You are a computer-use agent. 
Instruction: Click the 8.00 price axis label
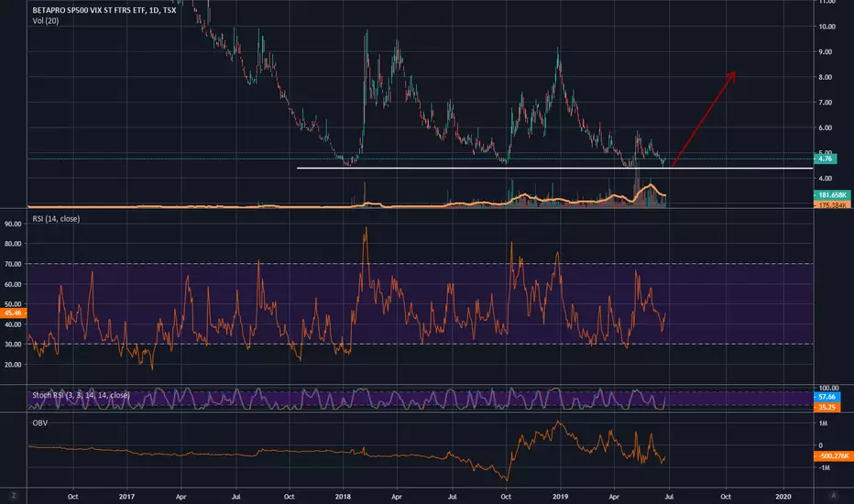pyautogui.click(x=825, y=77)
